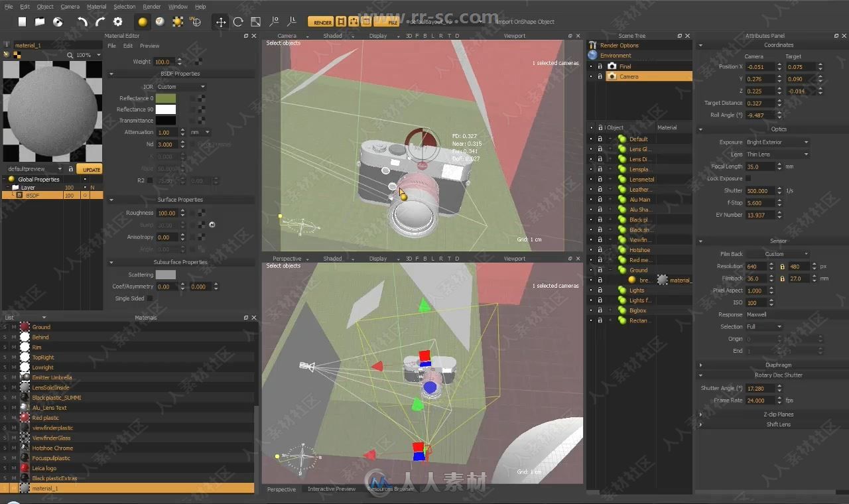Toggle lock on the Final camera
The width and height of the screenshot is (849, 504).
click(600, 66)
